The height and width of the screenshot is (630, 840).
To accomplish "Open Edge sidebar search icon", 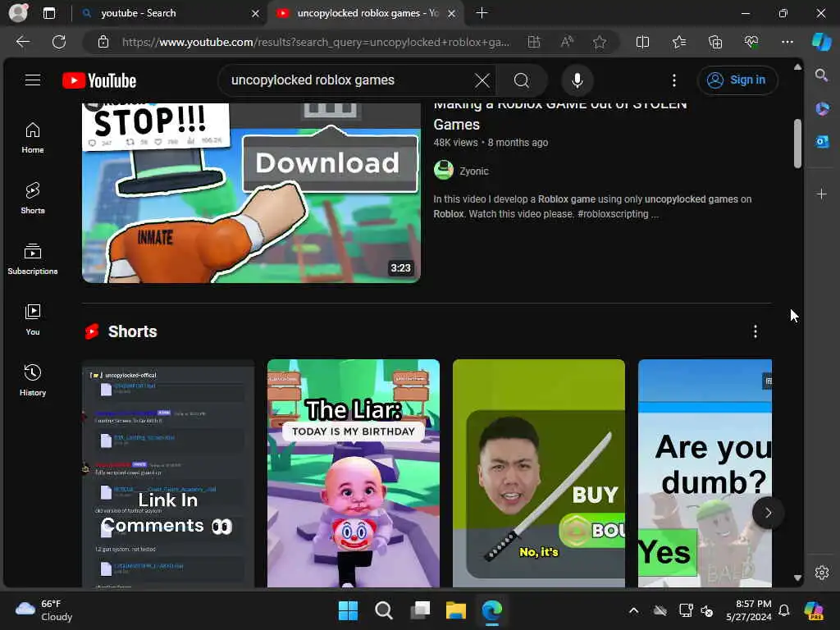I will pos(822,75).
